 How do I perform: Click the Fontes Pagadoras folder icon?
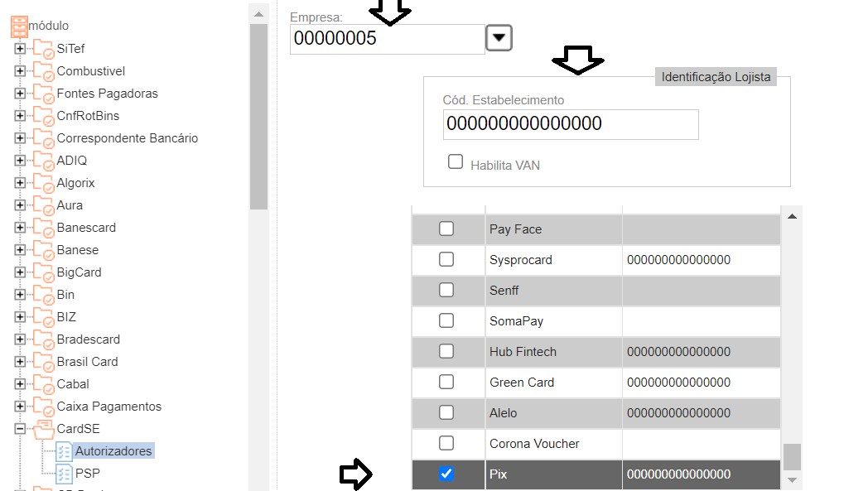tap(44, 94)
